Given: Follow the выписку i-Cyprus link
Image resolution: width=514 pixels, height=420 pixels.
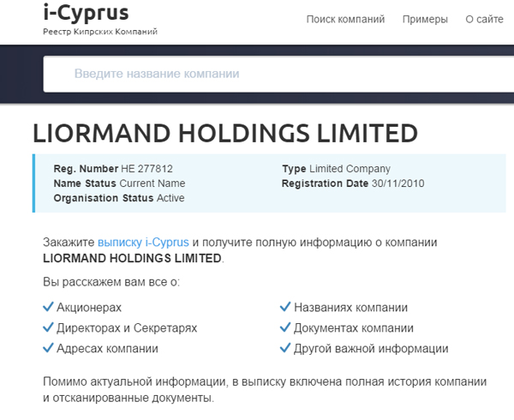Looking at the screenshot, I should 143,243.
